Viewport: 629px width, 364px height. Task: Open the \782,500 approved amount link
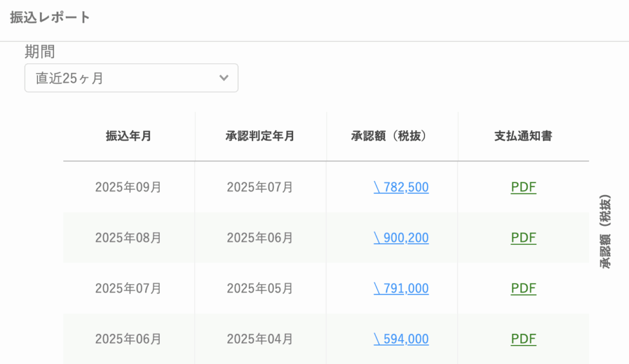click(401, 187)
